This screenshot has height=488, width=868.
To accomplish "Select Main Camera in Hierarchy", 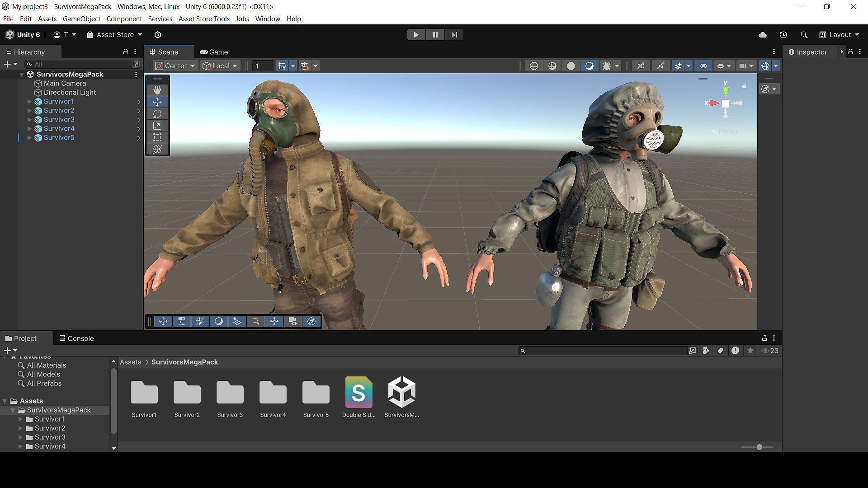I will (65, 84).
